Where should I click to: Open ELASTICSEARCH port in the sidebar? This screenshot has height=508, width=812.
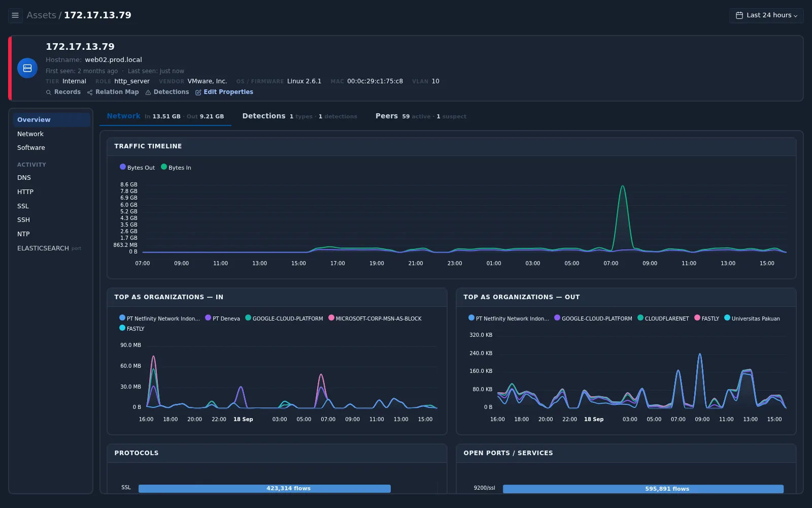[51, 248]
